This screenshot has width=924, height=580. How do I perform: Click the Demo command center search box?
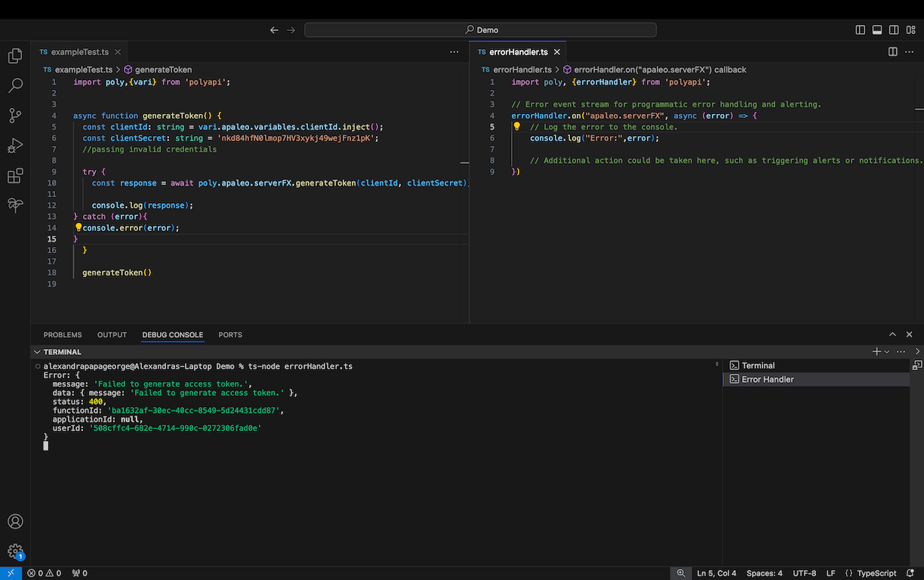[x=480, y=30]
